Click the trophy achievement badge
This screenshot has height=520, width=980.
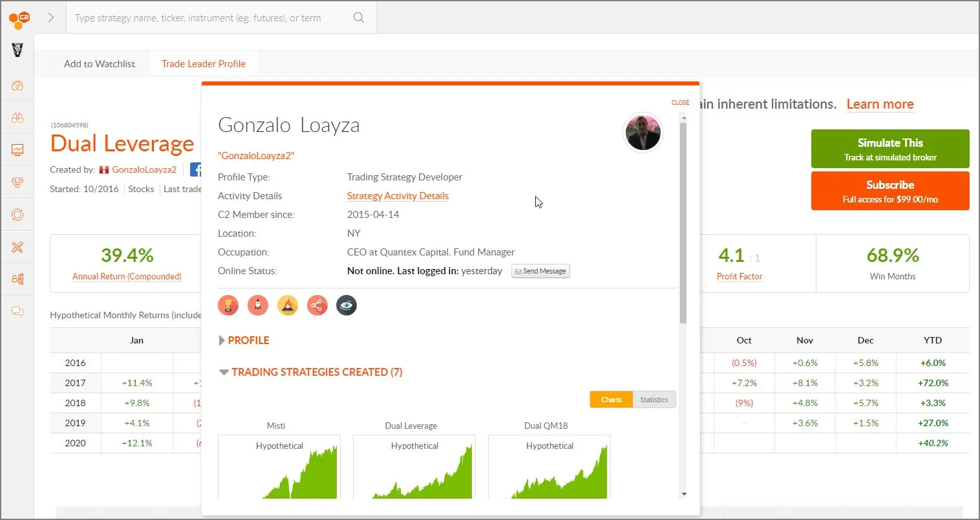228,305
